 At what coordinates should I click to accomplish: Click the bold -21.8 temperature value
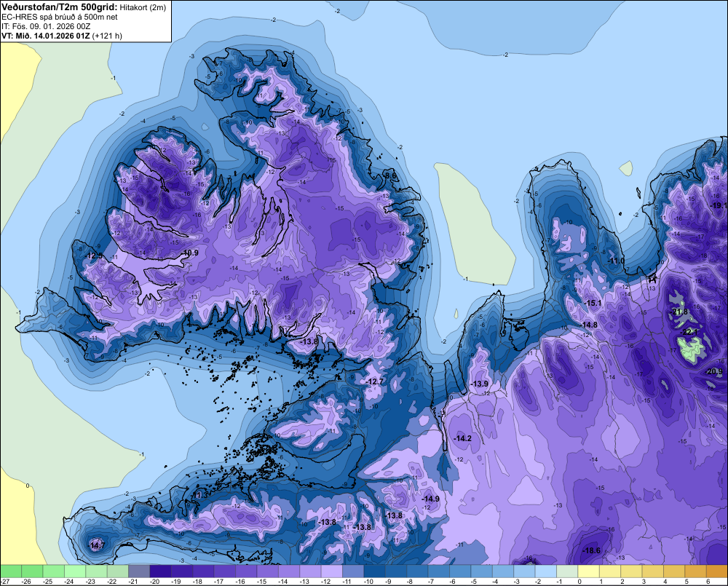click(680, 312)
